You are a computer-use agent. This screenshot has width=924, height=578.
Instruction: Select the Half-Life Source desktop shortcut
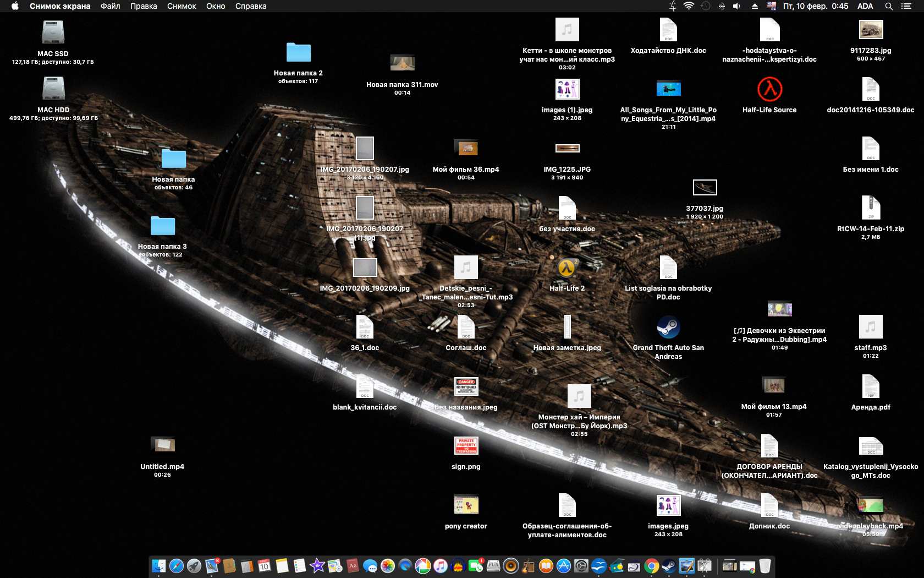pos(769,89)
